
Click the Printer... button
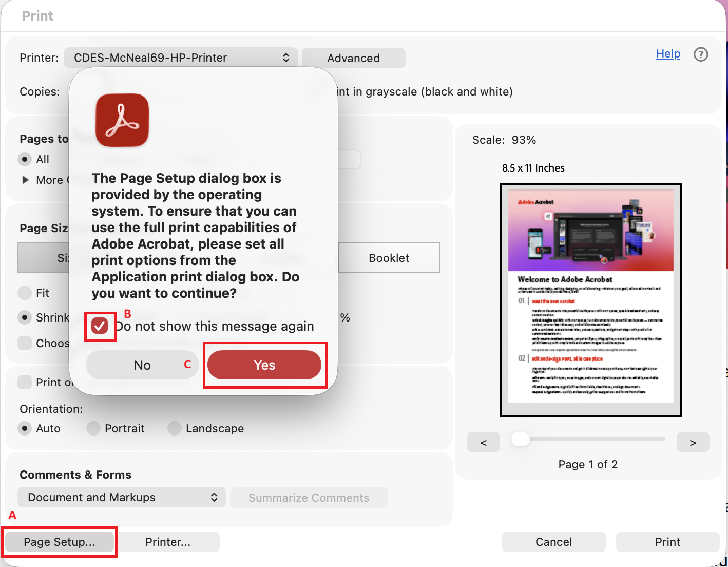point(168,542)
